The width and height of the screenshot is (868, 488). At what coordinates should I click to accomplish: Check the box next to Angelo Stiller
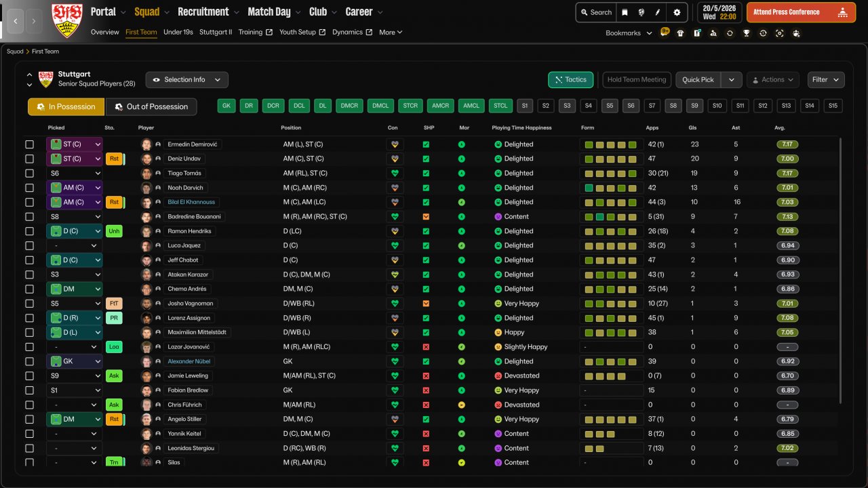point(29,420)
